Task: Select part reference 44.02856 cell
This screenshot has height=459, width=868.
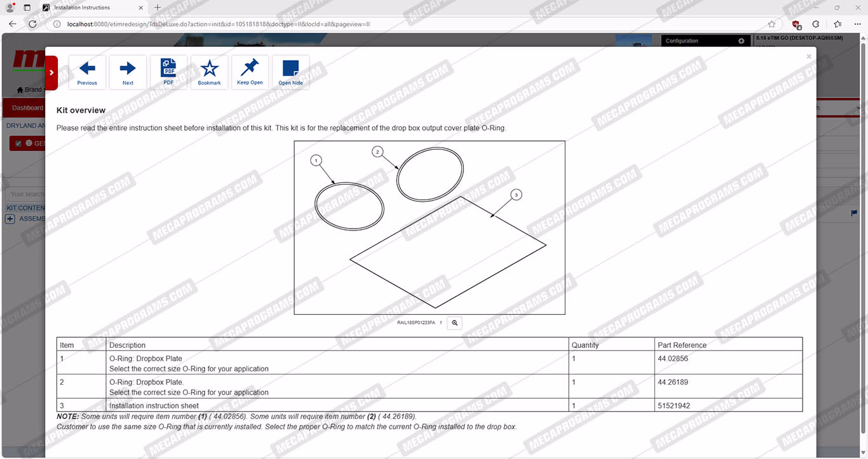Action: click(x=729, y=363)
